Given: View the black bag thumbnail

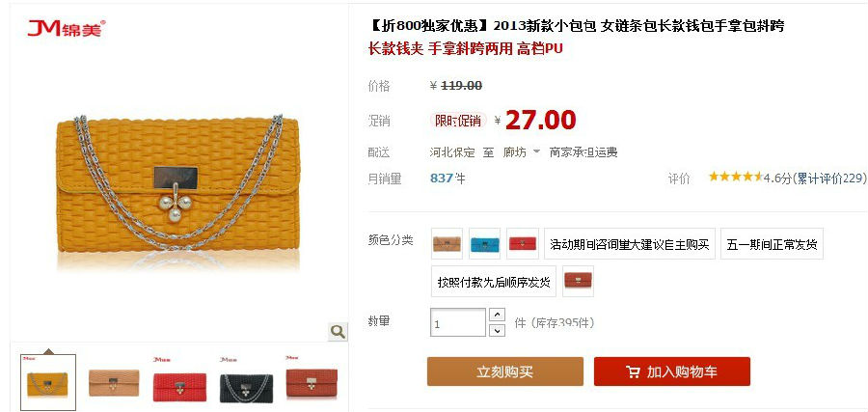Looking at the screenshot, I should [246, 383].
